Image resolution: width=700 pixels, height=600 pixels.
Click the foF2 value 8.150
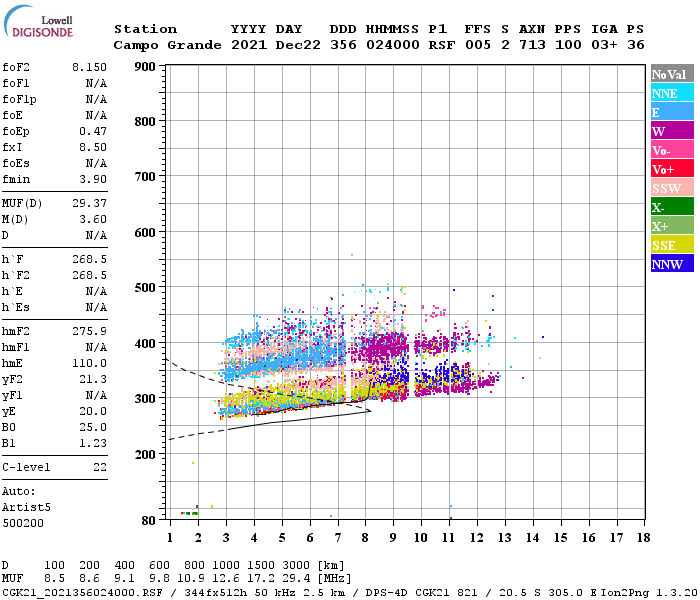pyautogui.click(x=89, y=67)
